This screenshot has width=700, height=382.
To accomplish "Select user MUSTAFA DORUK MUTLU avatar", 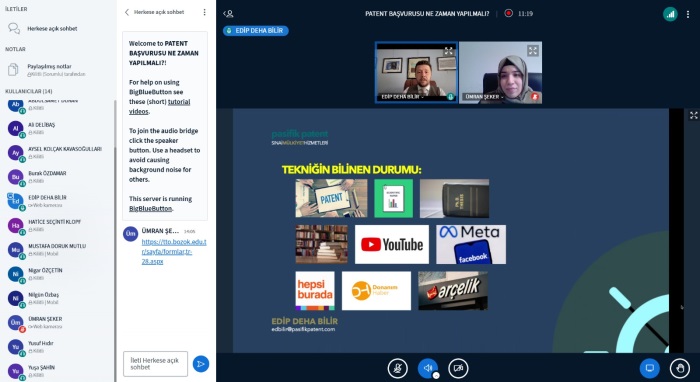I will 16,250.
